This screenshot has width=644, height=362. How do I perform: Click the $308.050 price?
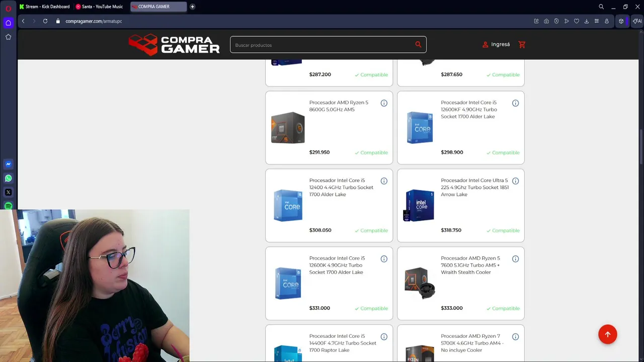[320, 230]
